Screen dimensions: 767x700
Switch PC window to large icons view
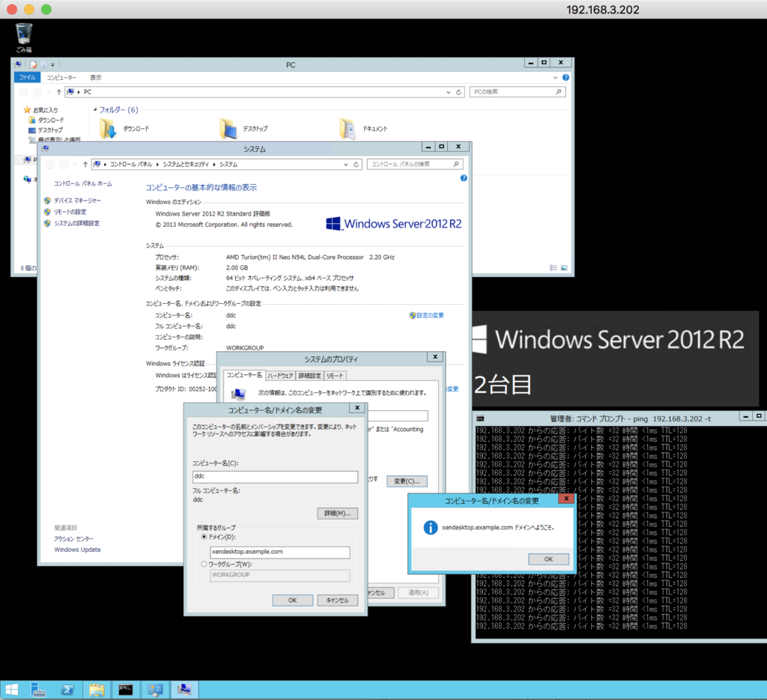(x=564, y=268)
